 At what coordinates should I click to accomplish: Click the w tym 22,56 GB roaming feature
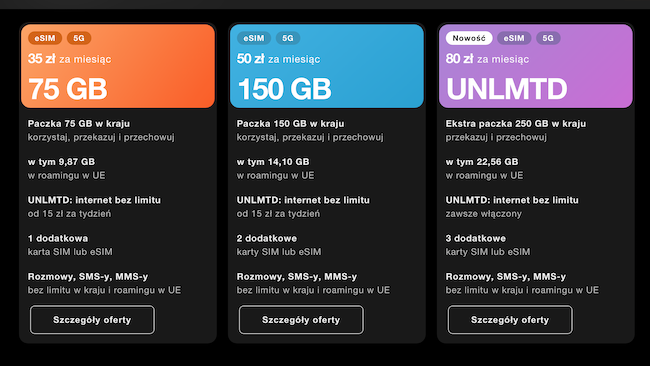tap(484, 168)
